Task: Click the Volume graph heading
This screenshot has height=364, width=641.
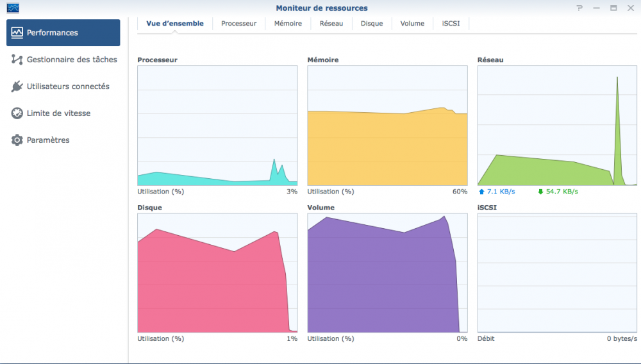Action: pyautogui.click(x=321, y=208)
